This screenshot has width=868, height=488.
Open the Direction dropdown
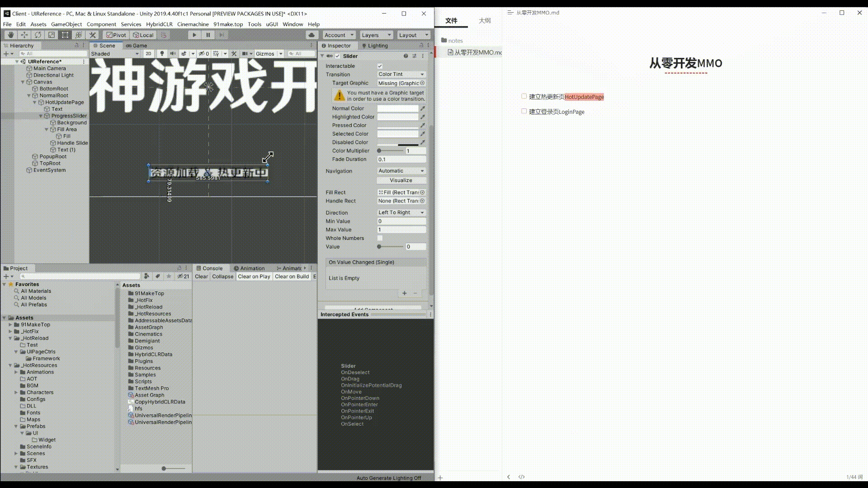[401, 212]
